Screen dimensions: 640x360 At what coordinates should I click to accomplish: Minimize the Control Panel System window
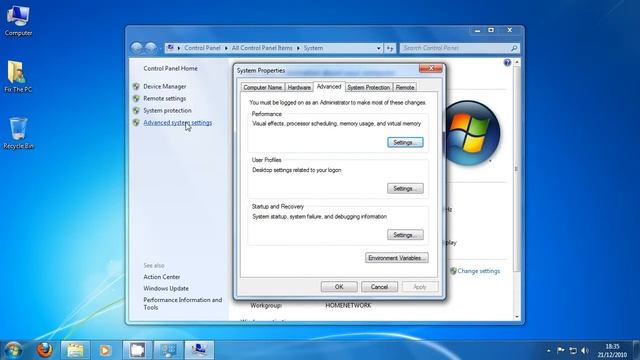coord(477,30)
